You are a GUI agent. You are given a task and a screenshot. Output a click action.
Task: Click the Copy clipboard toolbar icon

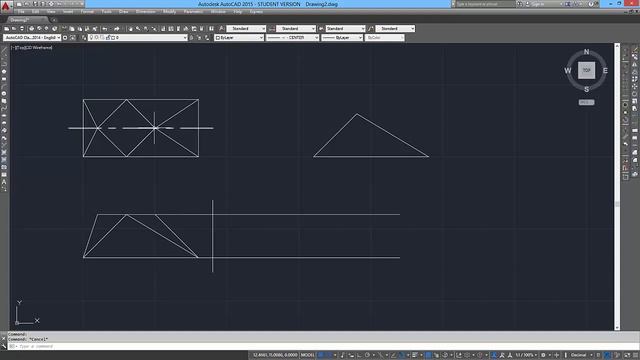[71, 29]
